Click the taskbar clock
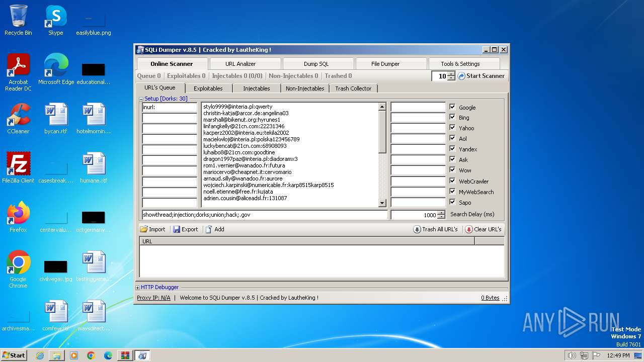The image size is (644, 362). [x=618, y=355]
